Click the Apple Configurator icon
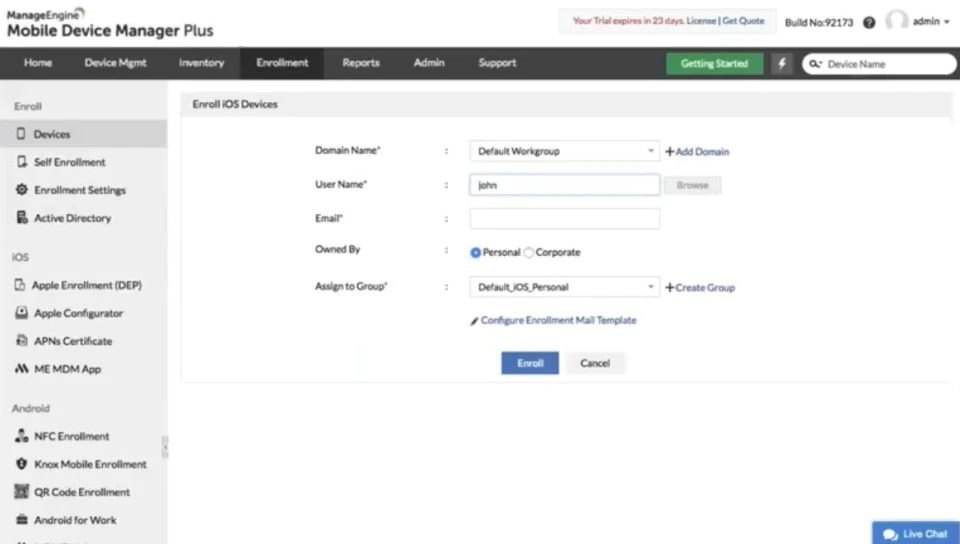The width and height of the screenshot is (960, 544). (x=21, y=313)
